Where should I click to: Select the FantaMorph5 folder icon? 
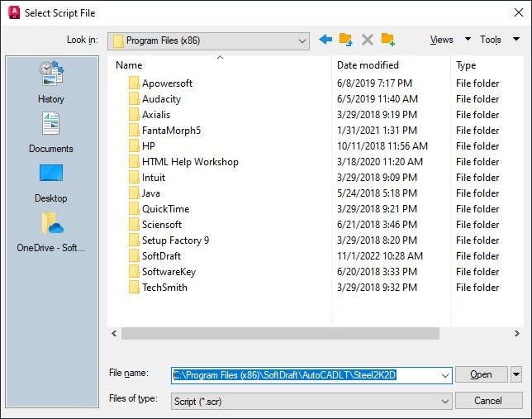[x=134, y=131]
